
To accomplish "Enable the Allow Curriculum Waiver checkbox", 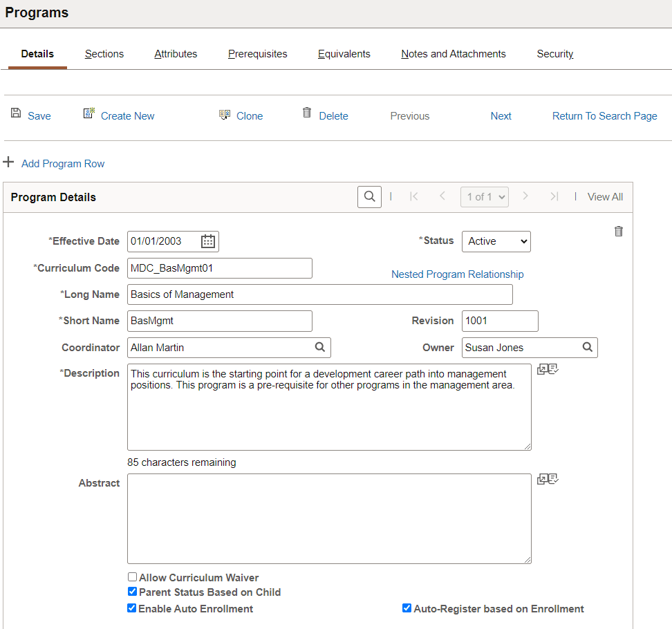I will (x=133, y=577).
